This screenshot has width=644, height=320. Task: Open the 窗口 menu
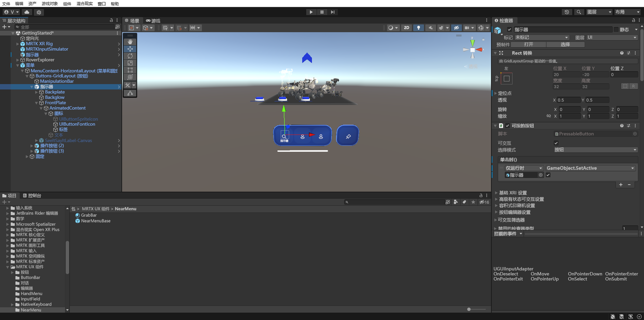(x=101, y=4)
